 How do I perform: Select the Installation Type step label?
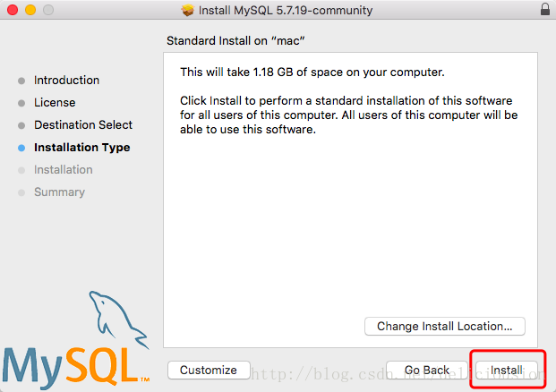[81, 148]
